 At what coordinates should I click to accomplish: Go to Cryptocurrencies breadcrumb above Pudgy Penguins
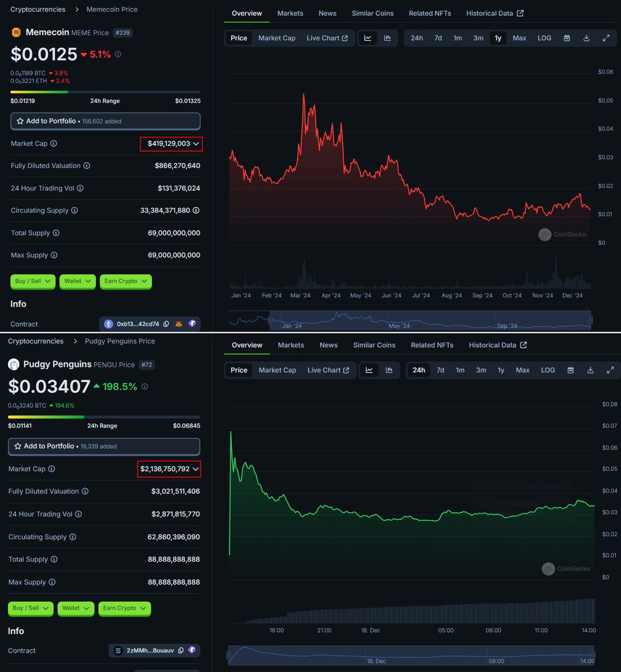click(36, 341)
